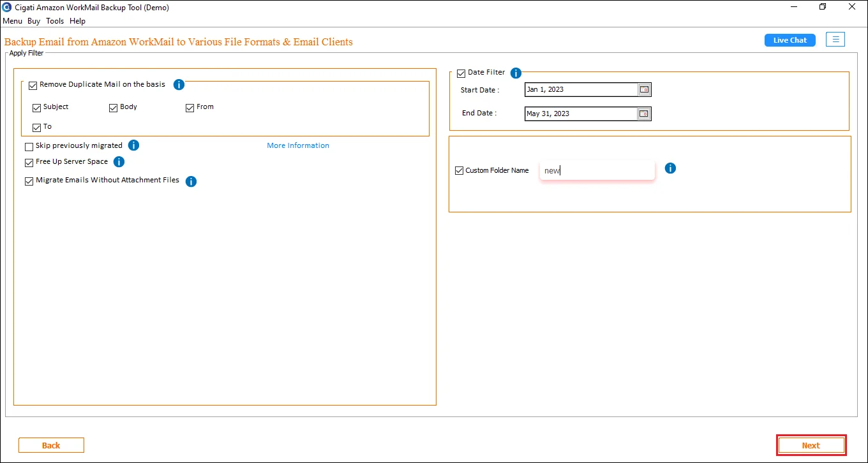This screenshot has width=868, height=463.
Task: Toggle the Date Filter checkbox
Action: coord(461,74)
